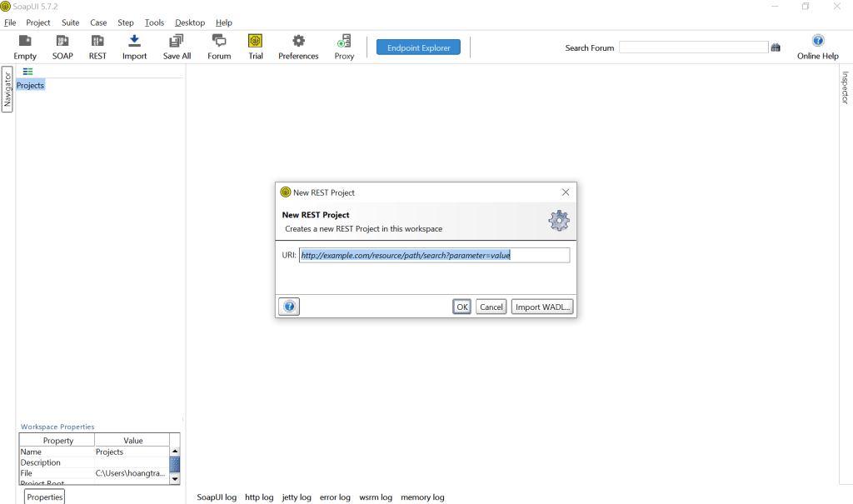Click the help icon in dialog
853x504 pixels.
(x=289, y=307)
